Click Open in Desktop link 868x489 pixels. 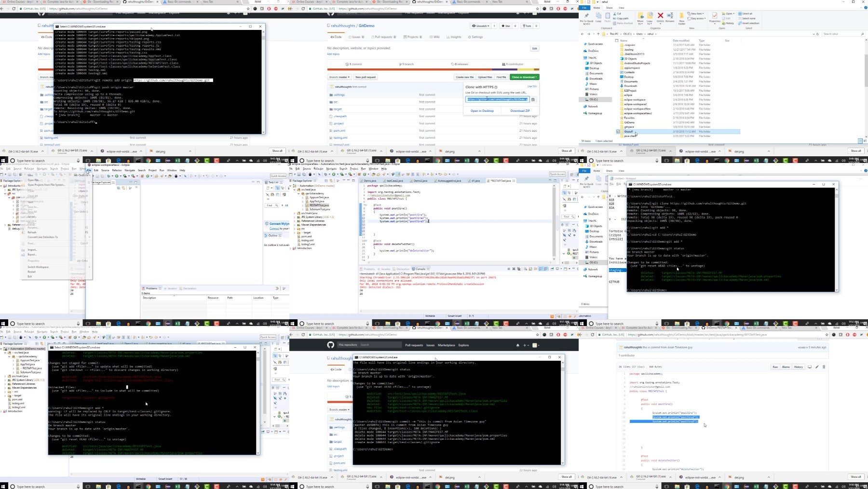tap(482, 111)
